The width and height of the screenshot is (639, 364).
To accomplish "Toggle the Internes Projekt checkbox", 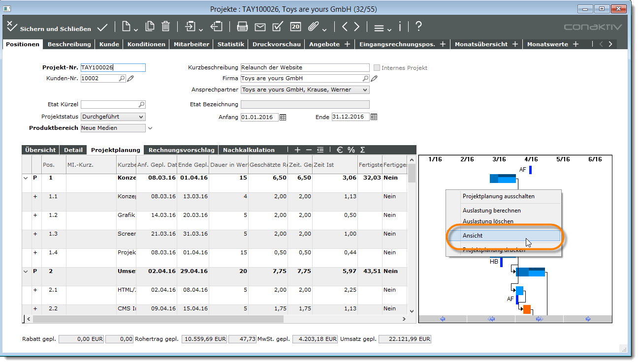I will click(377, 68).
